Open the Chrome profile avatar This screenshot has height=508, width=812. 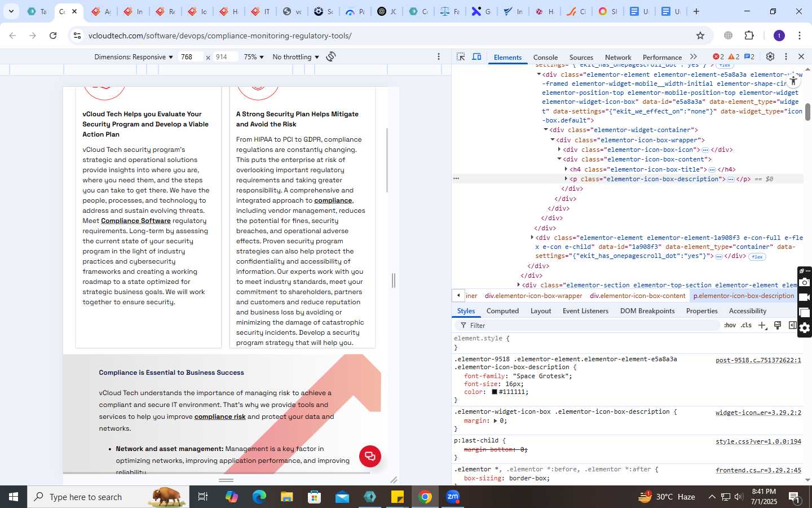[x=779, y=36]
